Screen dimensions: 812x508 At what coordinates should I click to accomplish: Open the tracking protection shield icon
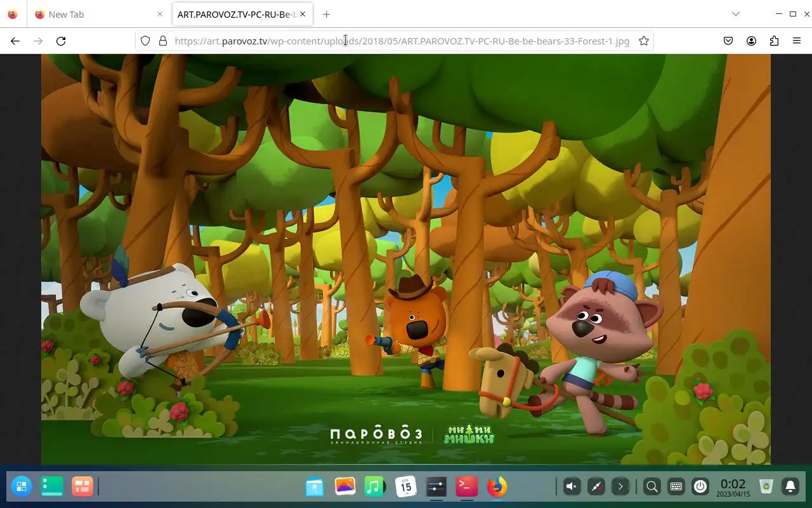pos(145,41)
